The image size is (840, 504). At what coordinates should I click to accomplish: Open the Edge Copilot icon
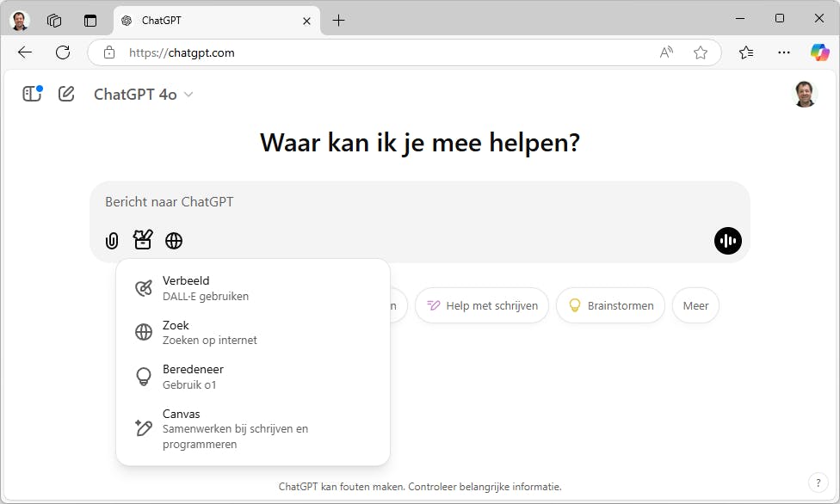point(819,52)
